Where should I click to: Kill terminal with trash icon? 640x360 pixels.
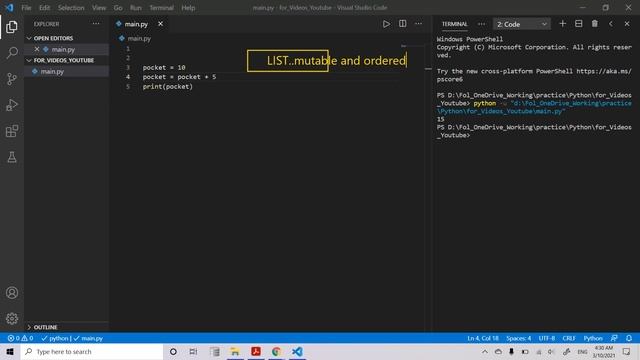[x=595, y=24]
